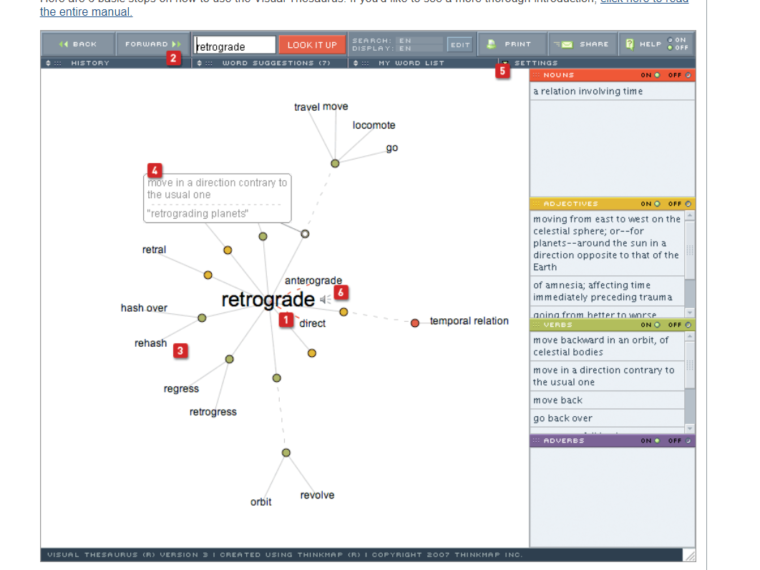Click the word orbit

click(x=261, y=502)
